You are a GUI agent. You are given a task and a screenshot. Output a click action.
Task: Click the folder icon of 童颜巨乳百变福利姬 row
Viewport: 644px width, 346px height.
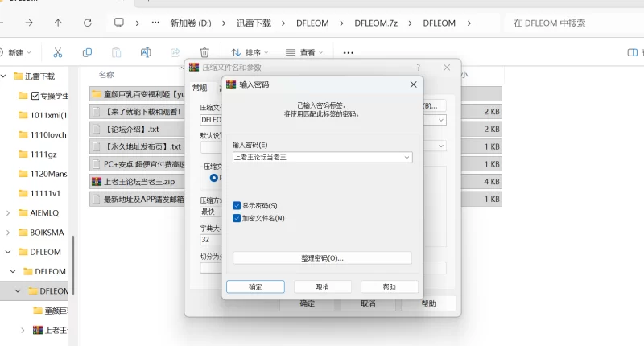click(x=97, y=94)
